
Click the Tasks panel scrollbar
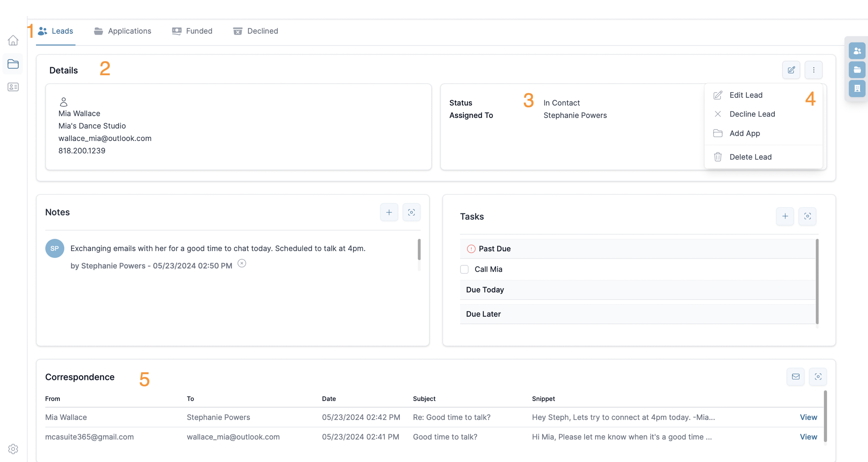coord(817,281)
